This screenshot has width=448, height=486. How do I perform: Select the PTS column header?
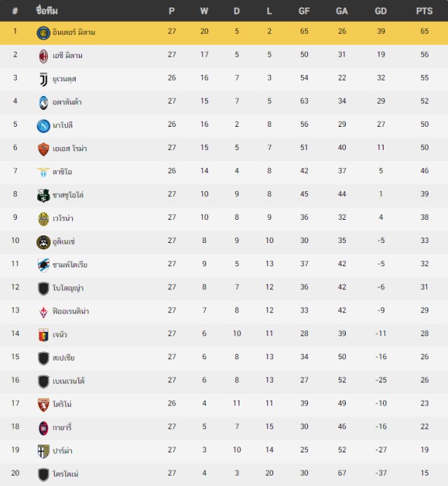pyautogui.click(x=424, y=11)
